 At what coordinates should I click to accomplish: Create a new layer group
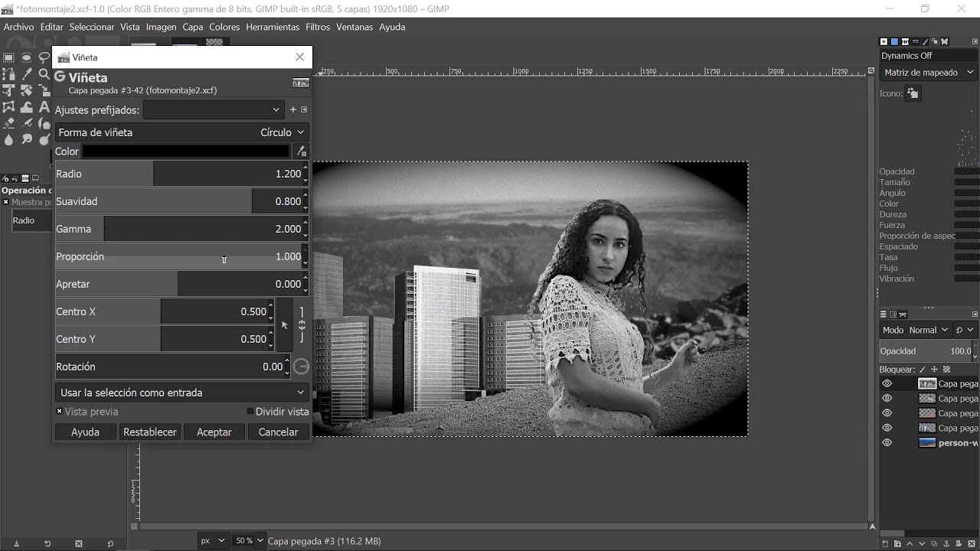(x=897, y=544)
